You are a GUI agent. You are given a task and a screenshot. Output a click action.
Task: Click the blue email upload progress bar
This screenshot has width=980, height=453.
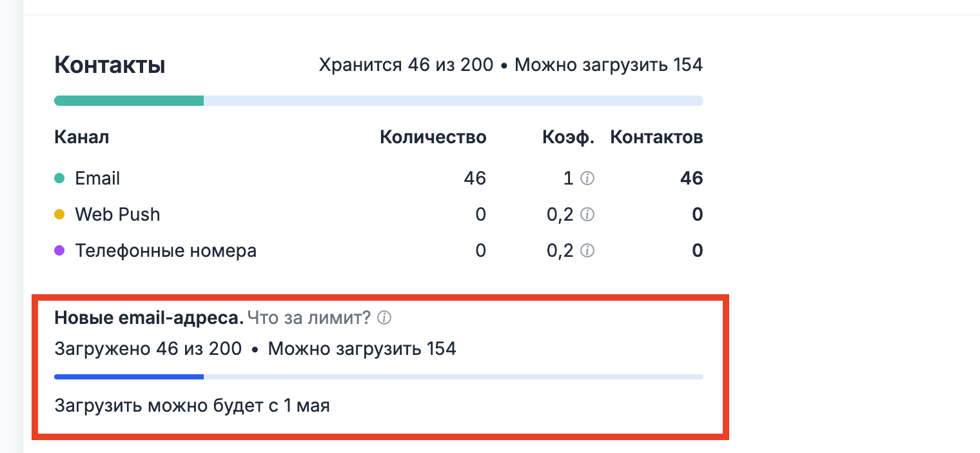coord(129,376)
